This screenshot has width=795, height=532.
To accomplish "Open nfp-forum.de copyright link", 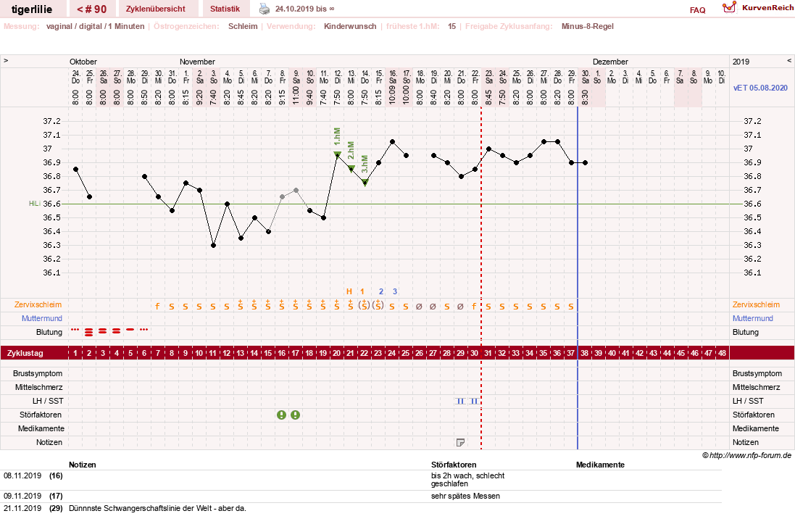I will coord(747,455).
